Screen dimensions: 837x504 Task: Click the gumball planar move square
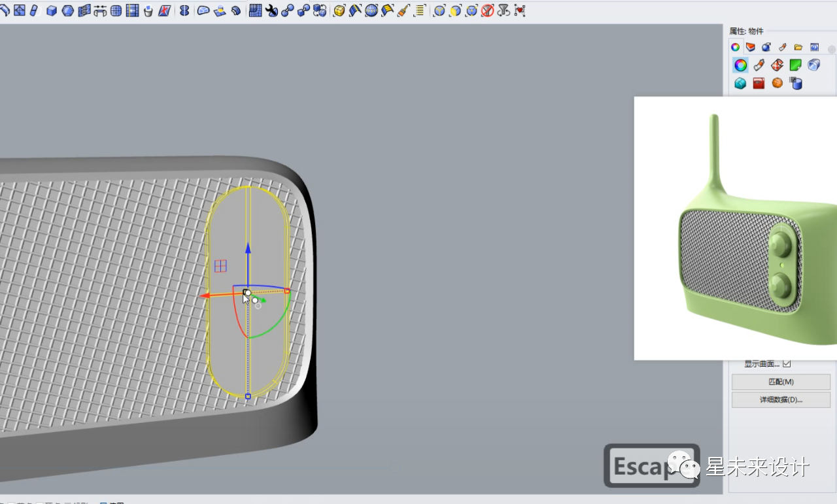pos(220,266)
